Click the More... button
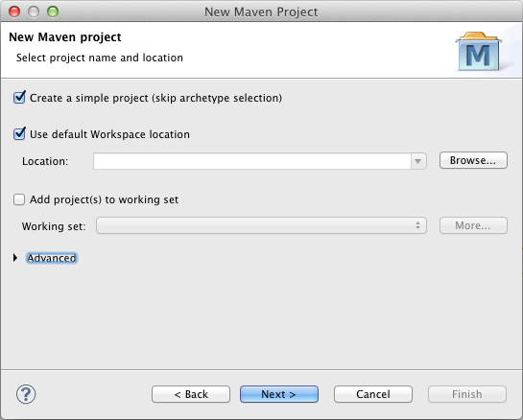The width and height of the screenshot is (523, 420). [473, 225]
